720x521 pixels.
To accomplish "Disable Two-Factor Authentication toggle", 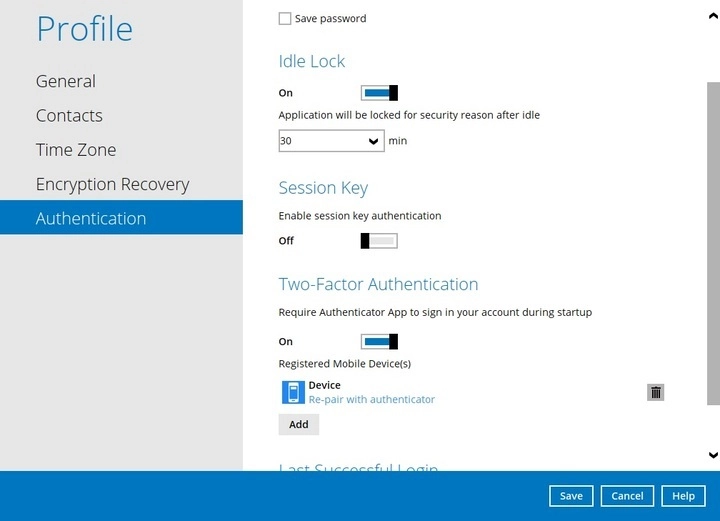I will (x=379, y=342).
